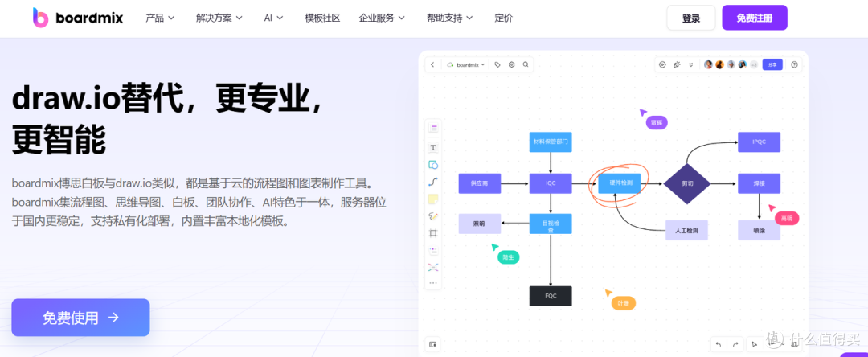Open the 产品 dropdown menu
The width and height of the screenshot is (868, 357).
point(160,18)
